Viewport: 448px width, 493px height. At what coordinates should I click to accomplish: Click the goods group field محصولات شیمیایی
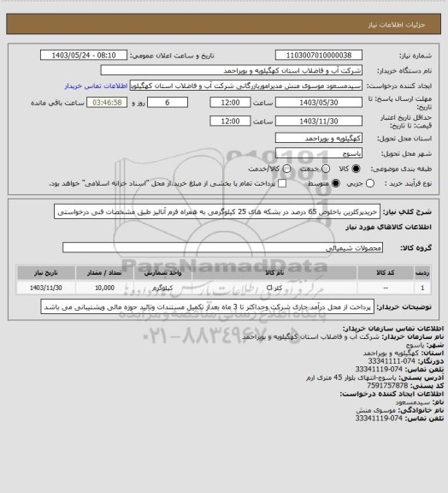[x=222, y=247]
